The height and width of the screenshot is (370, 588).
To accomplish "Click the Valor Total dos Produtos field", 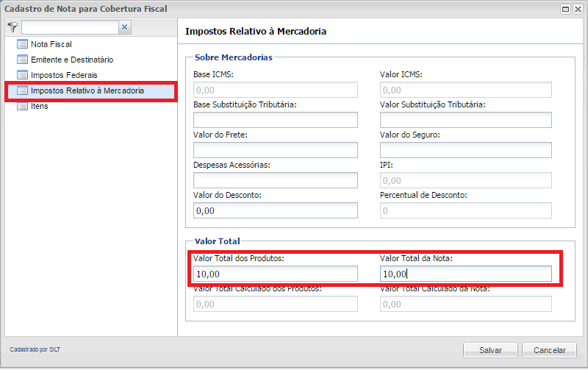I will pyautogui.click(x=275, y=274).
